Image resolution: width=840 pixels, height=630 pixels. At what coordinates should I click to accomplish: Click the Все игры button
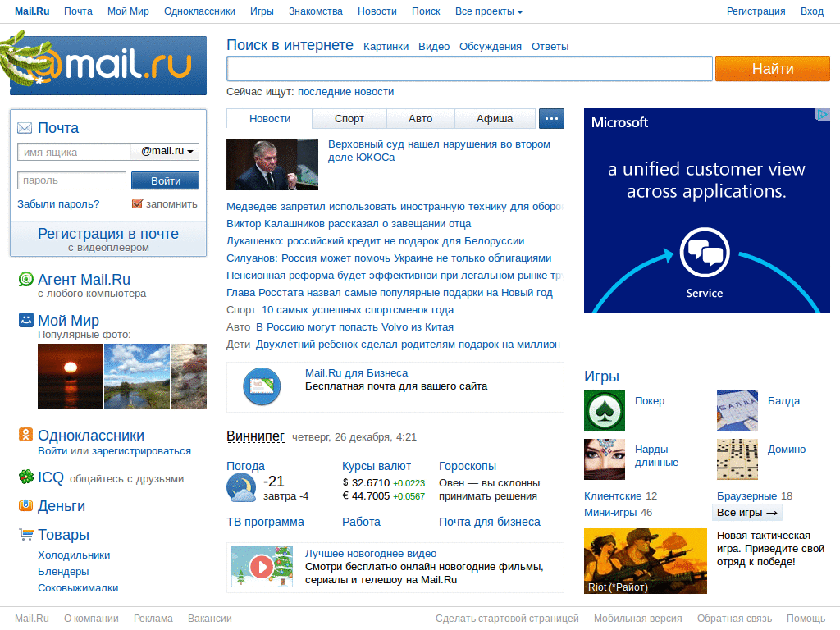tap(747, 513)
